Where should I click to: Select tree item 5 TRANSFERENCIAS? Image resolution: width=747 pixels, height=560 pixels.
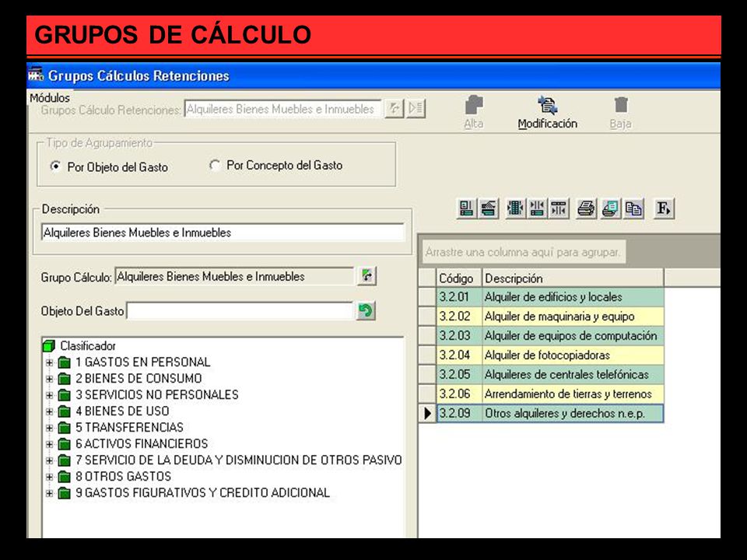click(x=129, y=427)
